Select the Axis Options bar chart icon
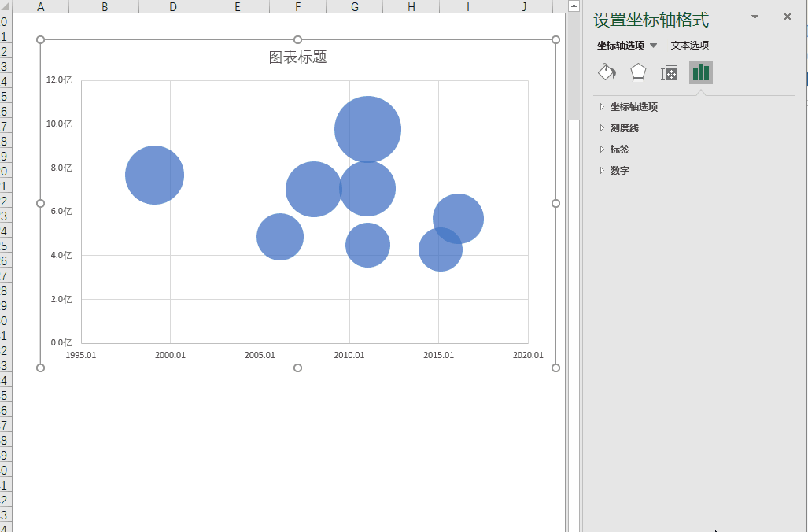 [701, 72]
